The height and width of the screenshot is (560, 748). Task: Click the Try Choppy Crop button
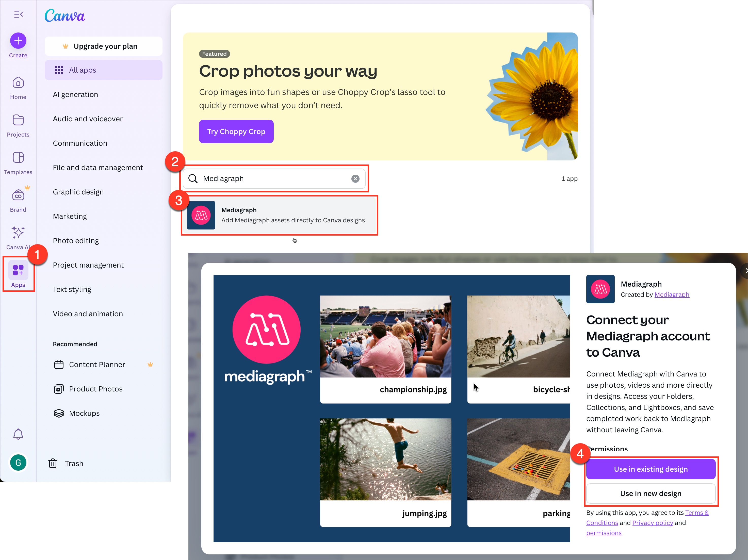click(x=236, y=131)
